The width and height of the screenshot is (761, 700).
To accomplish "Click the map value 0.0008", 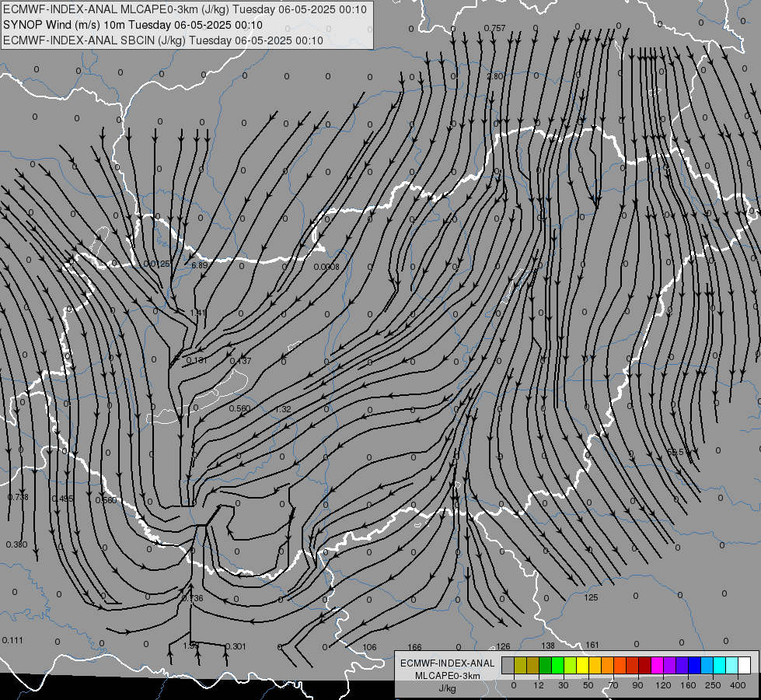I will [x=326, y=267].
